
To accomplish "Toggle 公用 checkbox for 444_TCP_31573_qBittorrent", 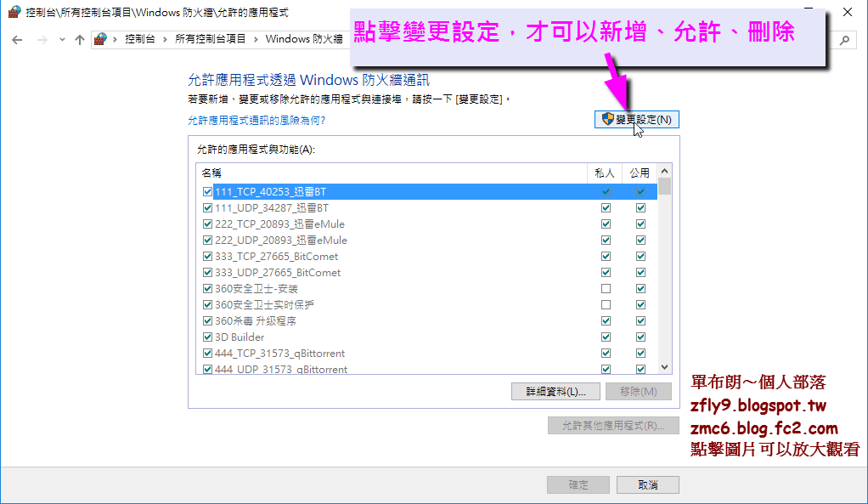I will tap(640, 353).
